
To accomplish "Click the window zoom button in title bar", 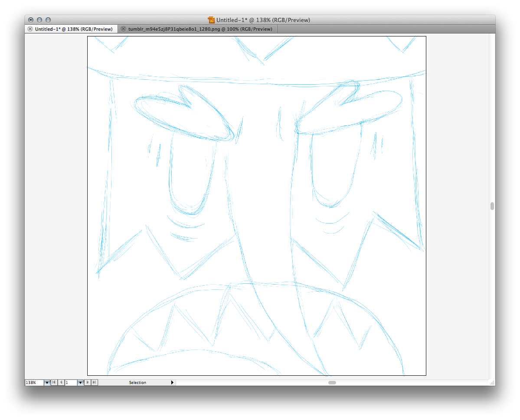I will 48,20.
